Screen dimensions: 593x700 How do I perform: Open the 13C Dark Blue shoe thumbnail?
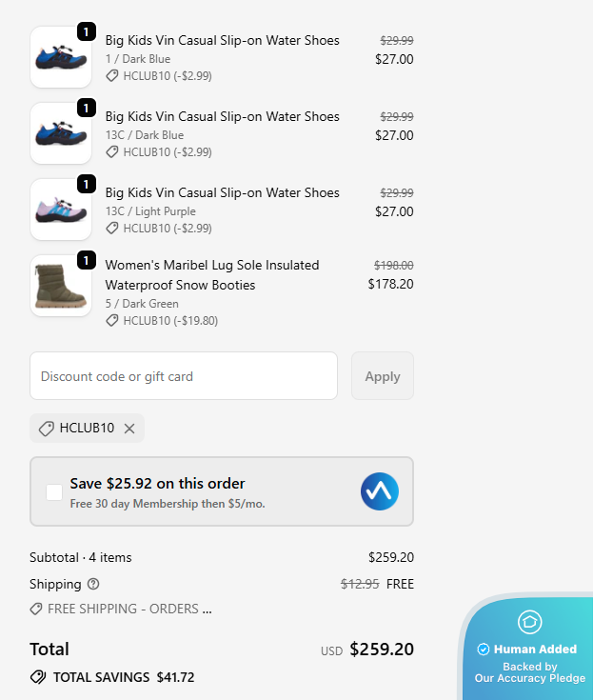coord(61,133)
